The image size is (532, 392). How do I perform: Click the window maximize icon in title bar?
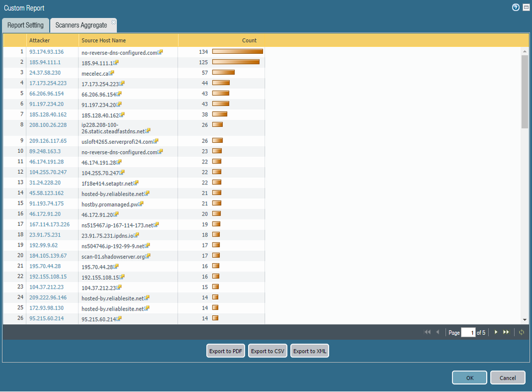point(526,7)
